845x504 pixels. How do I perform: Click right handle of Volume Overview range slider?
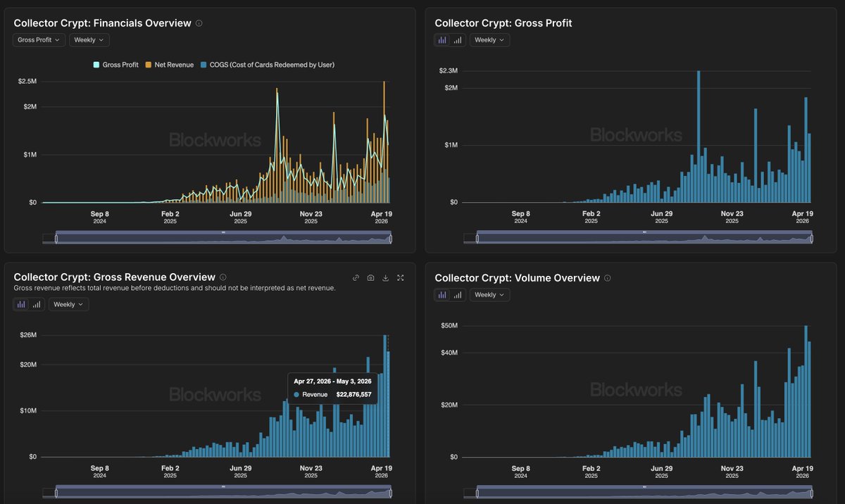tap(812, 493)
